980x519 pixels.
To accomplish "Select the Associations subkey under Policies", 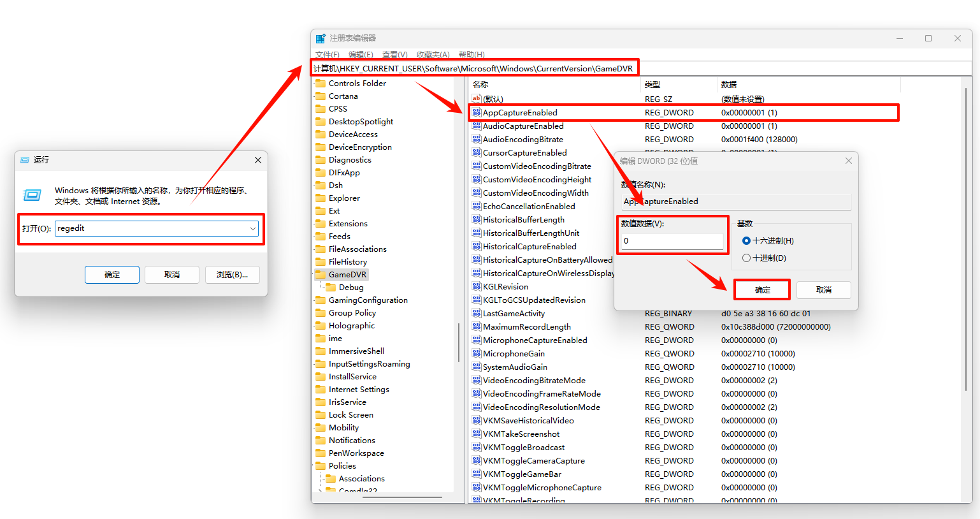I will pos(361,479).
